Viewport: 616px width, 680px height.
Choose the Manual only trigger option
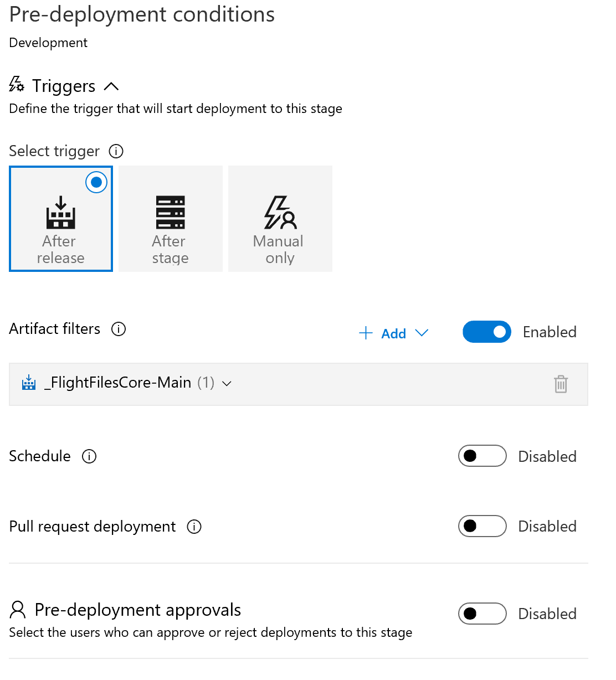280,219
